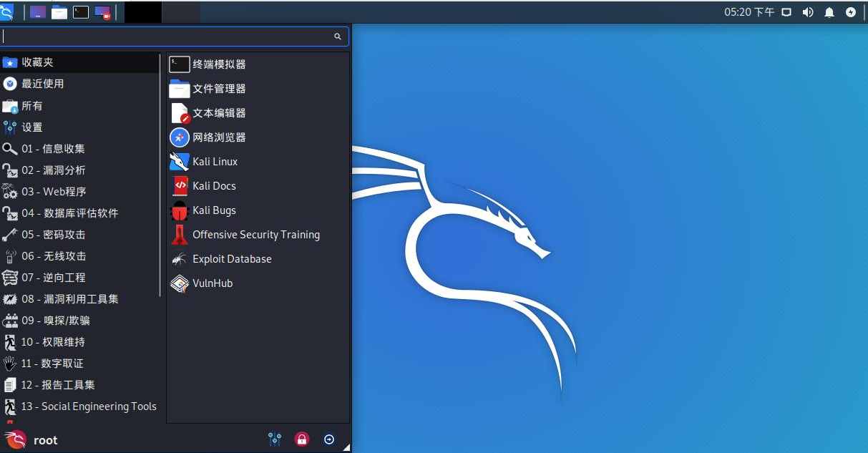This screenshot has height=453, width=868.
Task: Click the red lock screen button
Action: coord(302,439)
